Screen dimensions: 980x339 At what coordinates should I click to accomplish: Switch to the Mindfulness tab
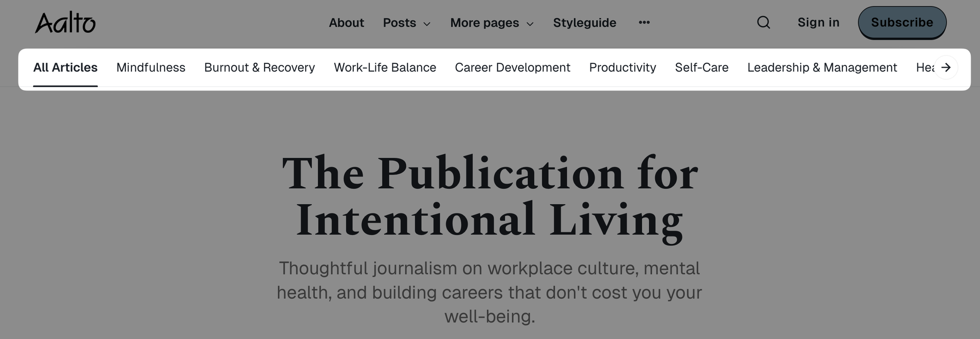coord(150,68)
